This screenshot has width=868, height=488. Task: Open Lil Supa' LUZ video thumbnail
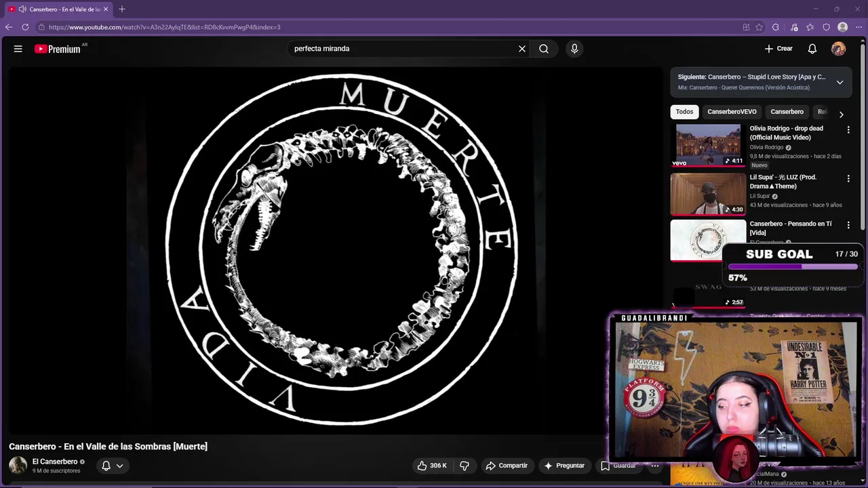pyautogui.click(x=708, y=194)
